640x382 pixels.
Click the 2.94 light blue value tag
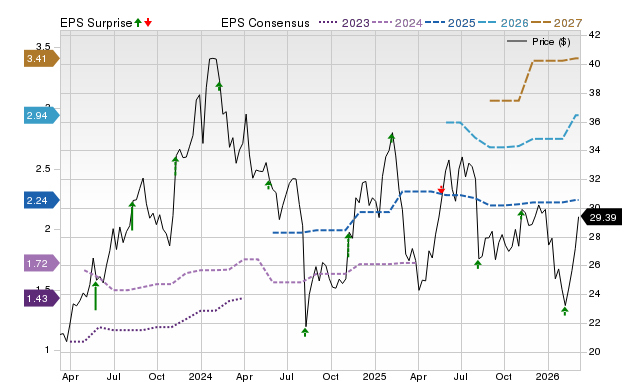tap(41, 115)
